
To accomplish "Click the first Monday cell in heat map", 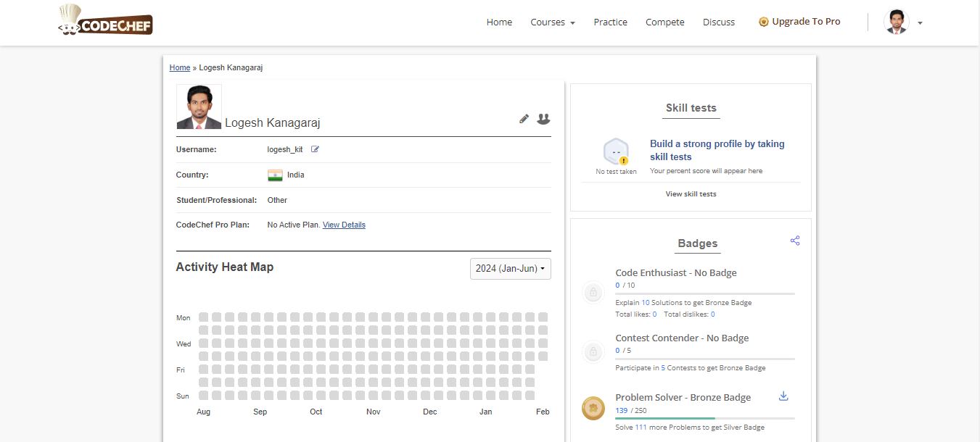I will point(204,317).
